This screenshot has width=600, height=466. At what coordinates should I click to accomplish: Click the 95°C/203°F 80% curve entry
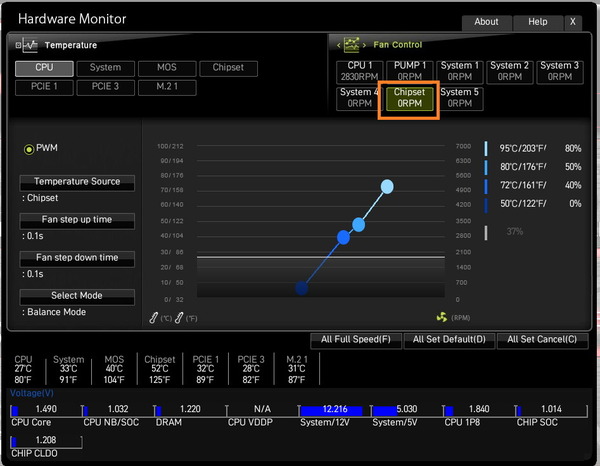[533, 148]
